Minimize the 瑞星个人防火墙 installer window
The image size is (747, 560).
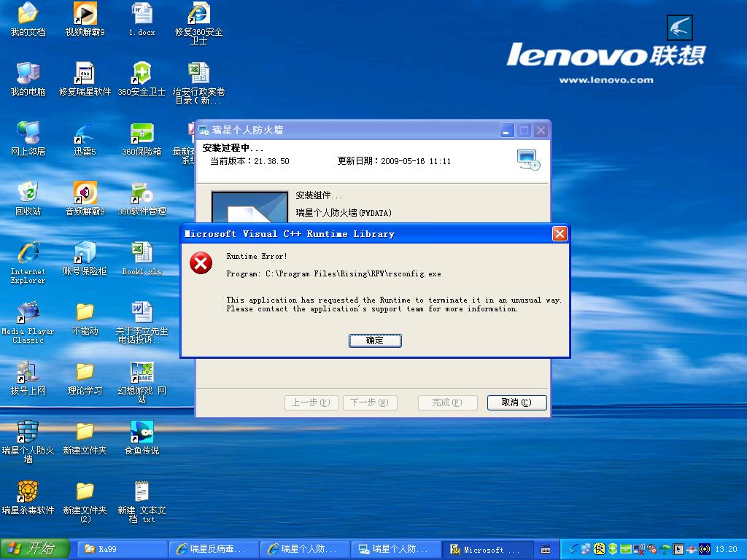(x=507, y=130)
